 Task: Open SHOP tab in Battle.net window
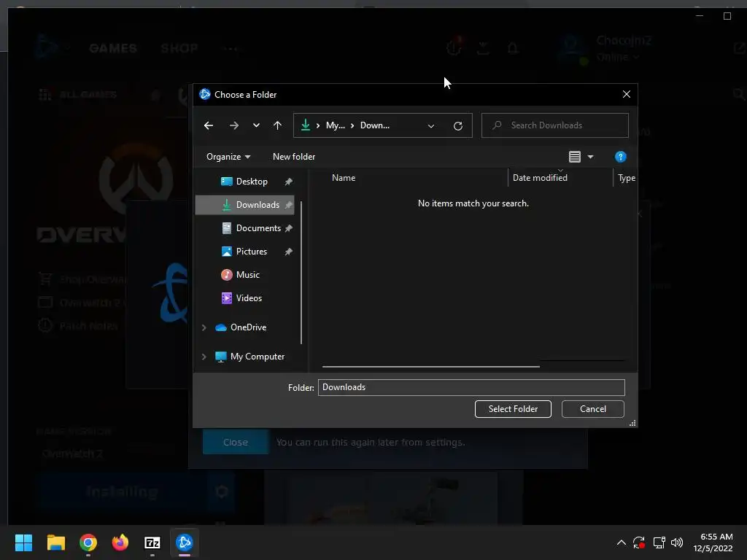(x=179, y=48)
